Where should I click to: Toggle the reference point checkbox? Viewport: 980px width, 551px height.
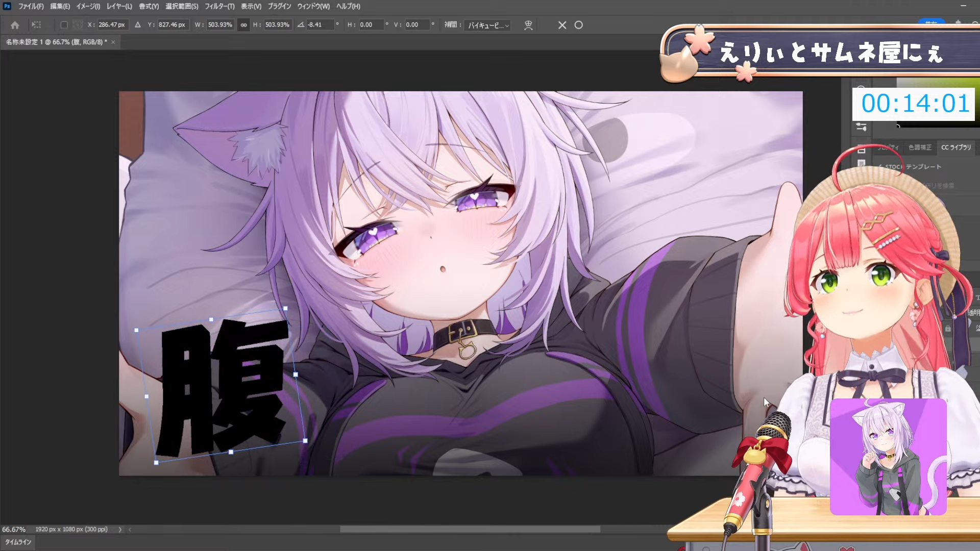coord(64,24)
